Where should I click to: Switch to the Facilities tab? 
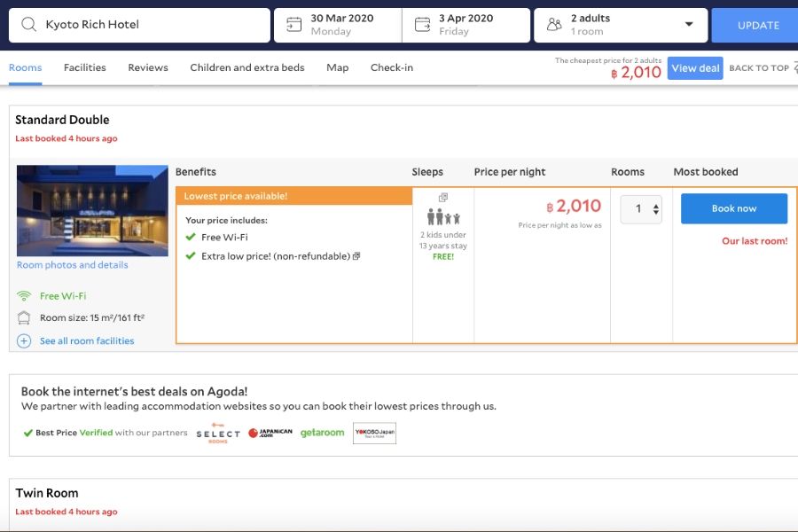coord(85,67)
